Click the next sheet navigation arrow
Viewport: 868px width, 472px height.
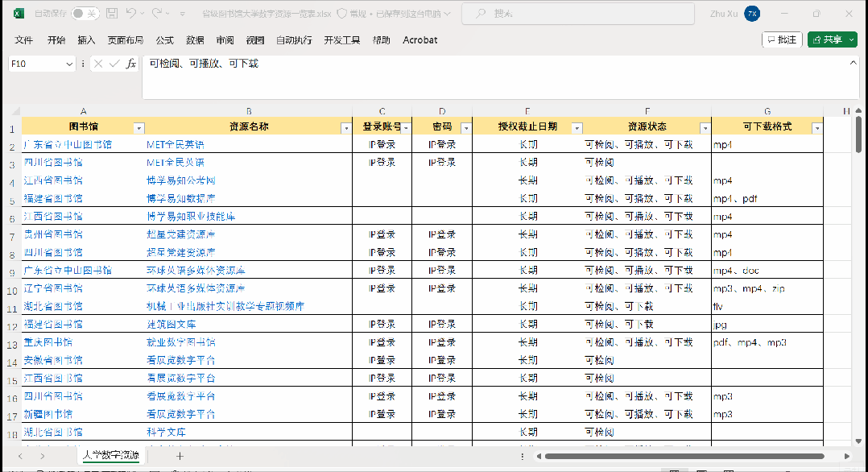point(43,456)
